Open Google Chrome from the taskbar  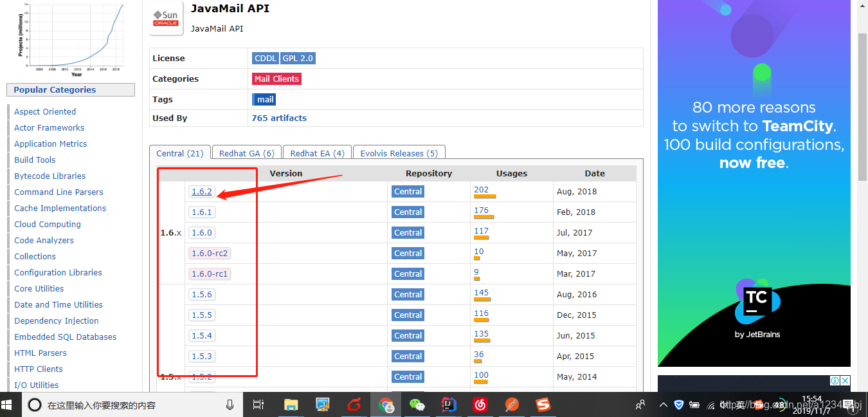click(386, 405)
